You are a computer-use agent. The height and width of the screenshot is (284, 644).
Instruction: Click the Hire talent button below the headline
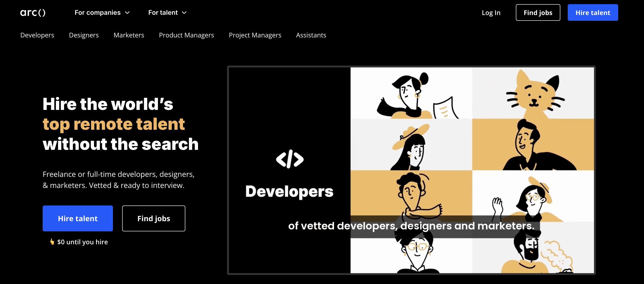coord(77,218)
